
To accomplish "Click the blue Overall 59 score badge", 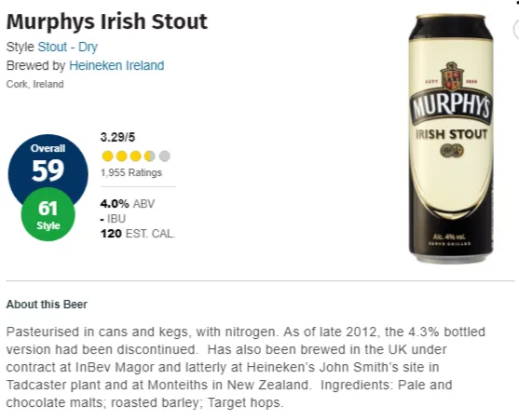I will [x=48, y=164].
